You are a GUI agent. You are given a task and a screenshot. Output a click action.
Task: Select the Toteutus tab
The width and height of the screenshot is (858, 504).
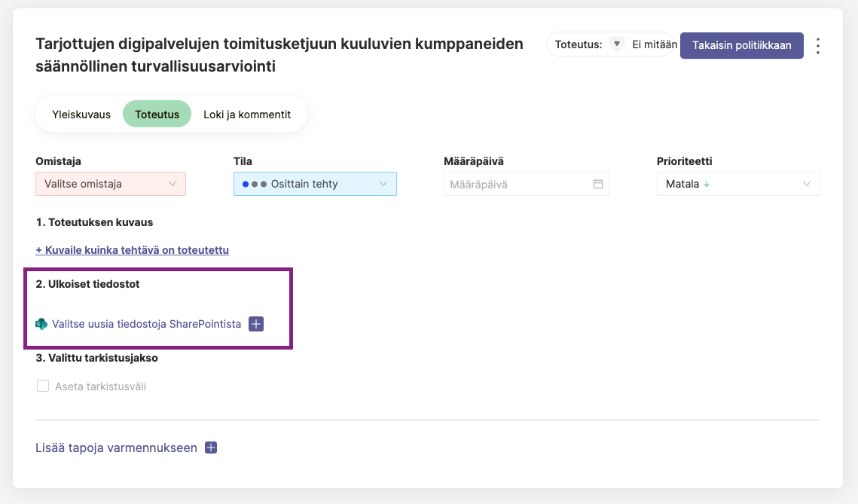[x=157, y=115]
